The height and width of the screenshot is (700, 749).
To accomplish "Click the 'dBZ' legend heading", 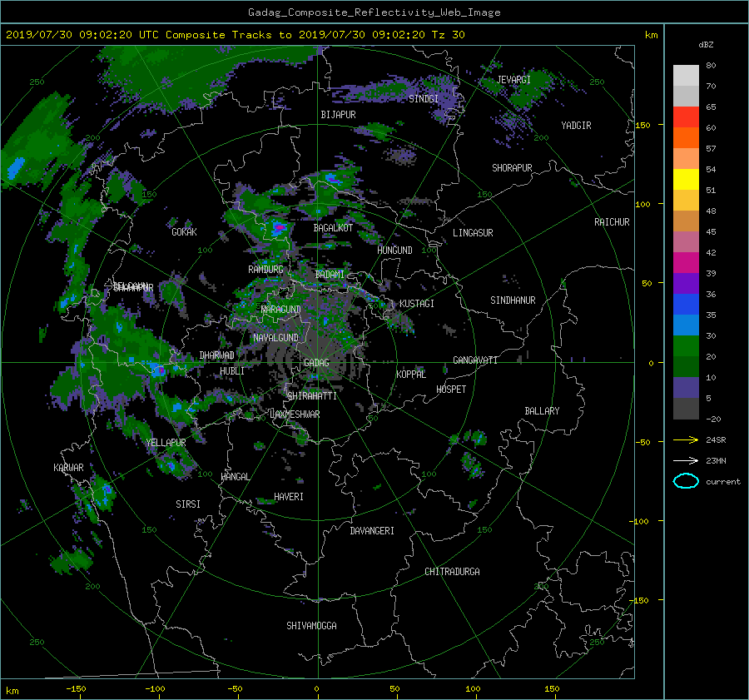I will coord(706,44).
